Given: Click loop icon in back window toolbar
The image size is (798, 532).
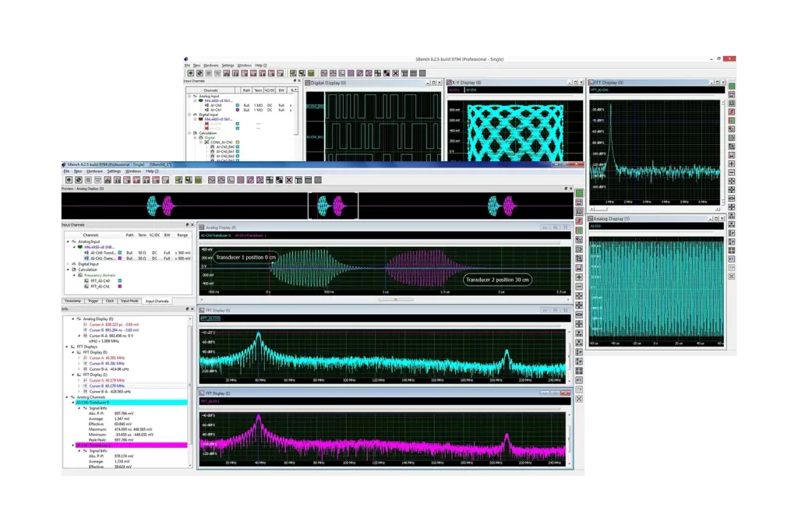Looking at the screenshot, I should [199, 73].
